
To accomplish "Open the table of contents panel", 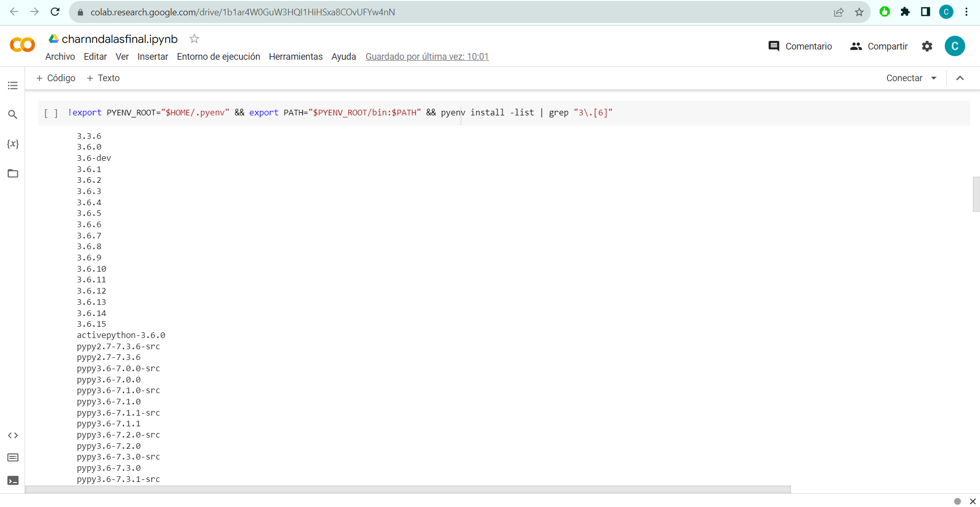I will [x=13, y=85].
